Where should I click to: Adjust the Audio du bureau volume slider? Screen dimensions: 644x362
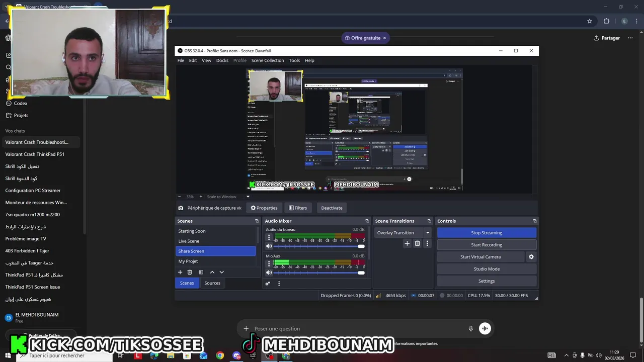pos(319,246)
